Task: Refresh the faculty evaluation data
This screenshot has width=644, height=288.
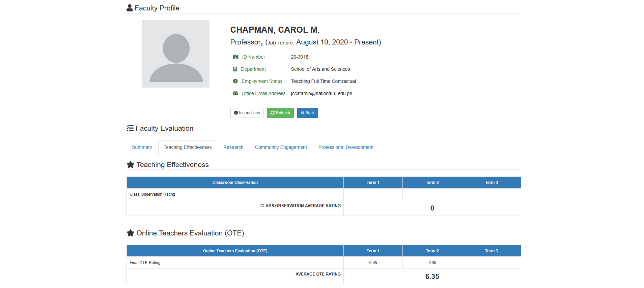Action: pyautogui.click(x=280, y=113)
